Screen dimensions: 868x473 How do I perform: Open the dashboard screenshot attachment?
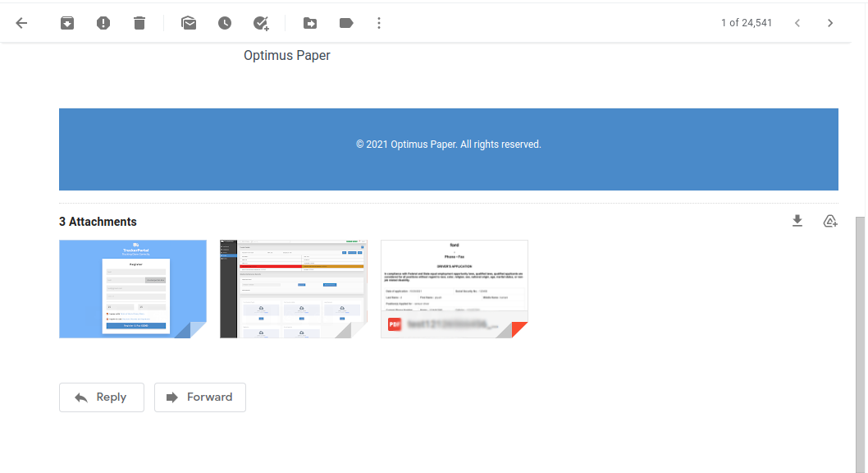294,289
